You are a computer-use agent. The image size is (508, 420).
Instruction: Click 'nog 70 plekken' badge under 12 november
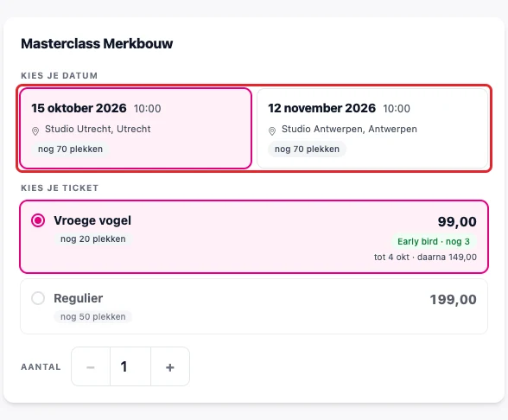pyautogui.click(x=308, y=149)
